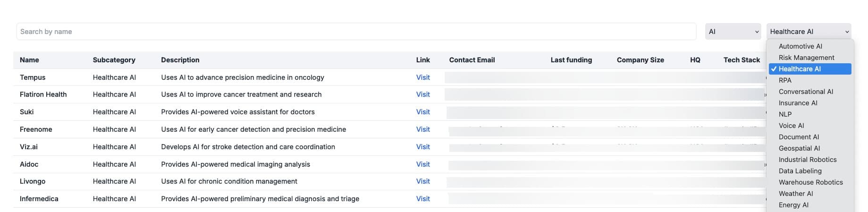Click the Search by name field

pyautogui.click(x=356, y=32)
